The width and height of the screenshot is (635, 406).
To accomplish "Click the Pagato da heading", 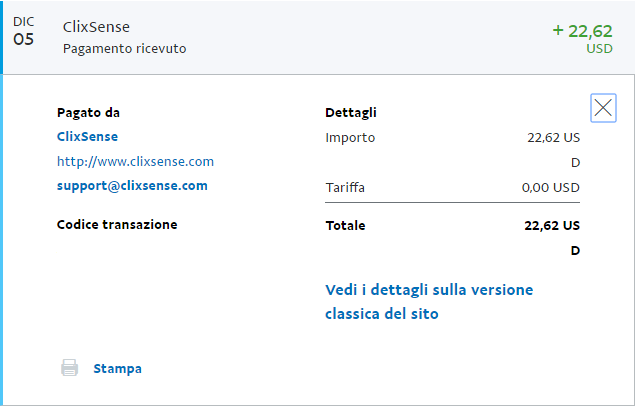I will point(88,113).
